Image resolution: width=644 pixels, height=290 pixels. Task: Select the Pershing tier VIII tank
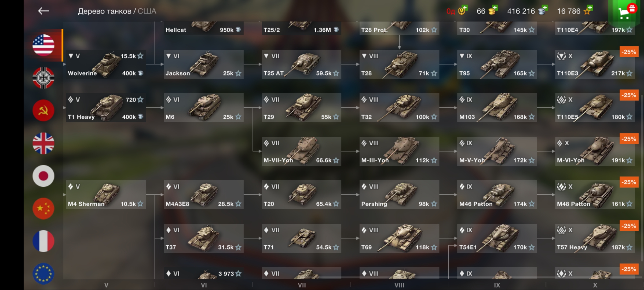(x=399, y=195)
